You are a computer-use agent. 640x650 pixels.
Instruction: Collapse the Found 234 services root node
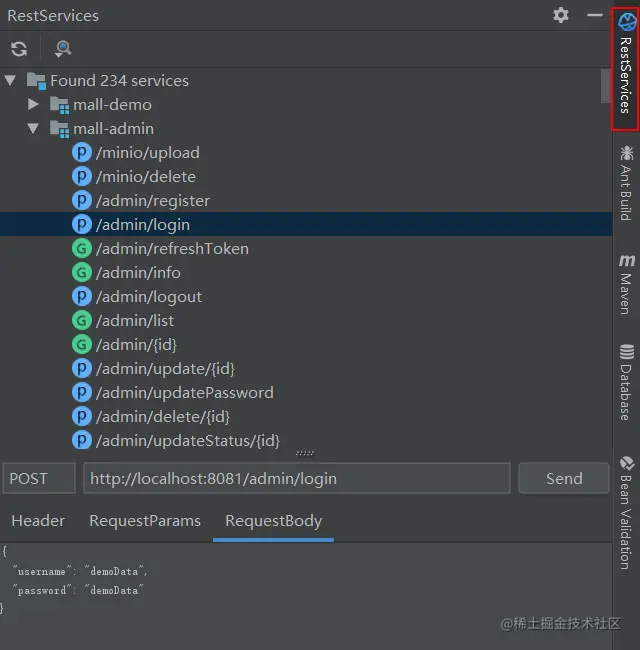[10, 80]
